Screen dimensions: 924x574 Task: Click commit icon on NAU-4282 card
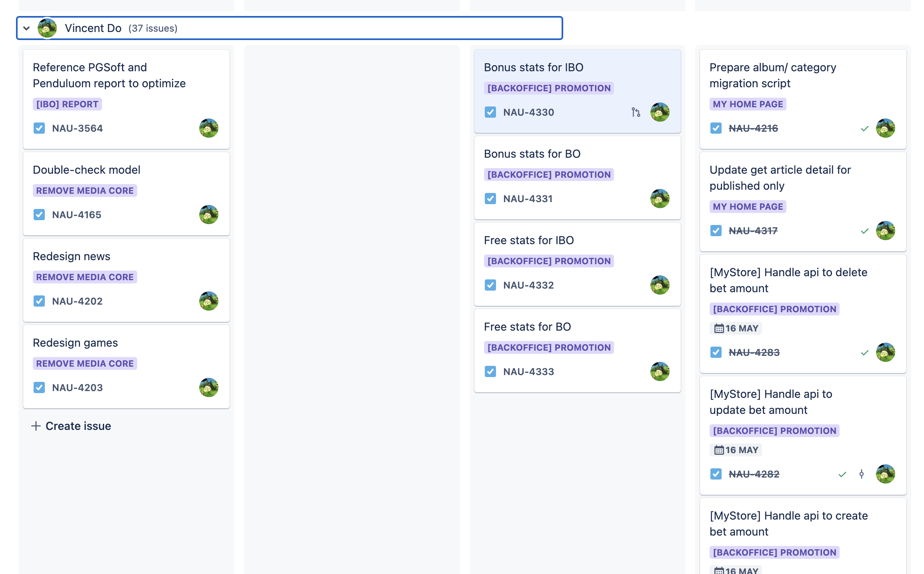[861, 474]
